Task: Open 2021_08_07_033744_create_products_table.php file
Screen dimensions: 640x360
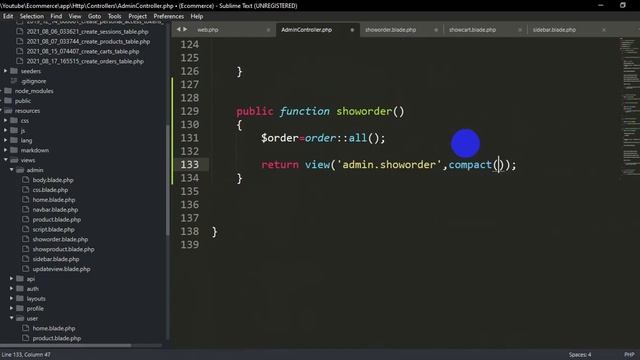Action: (88, 42)
